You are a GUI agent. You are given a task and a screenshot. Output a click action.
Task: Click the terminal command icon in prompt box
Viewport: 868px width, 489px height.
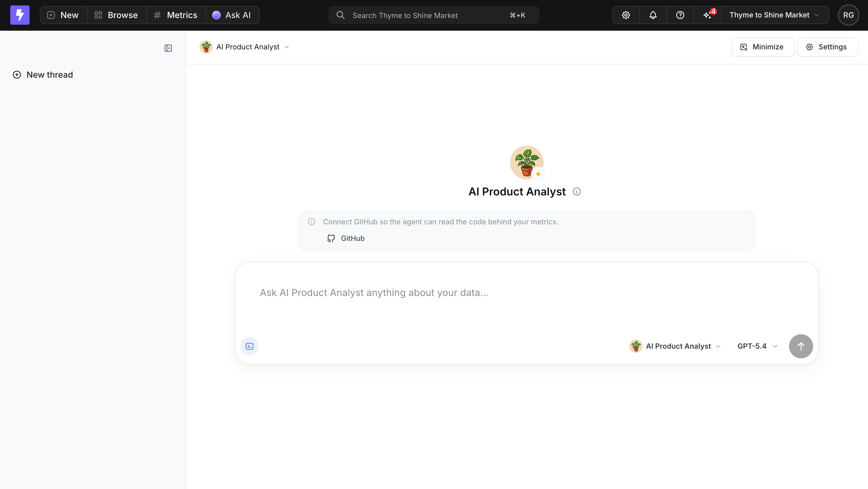pyautogui.click(x=249, y=346)
